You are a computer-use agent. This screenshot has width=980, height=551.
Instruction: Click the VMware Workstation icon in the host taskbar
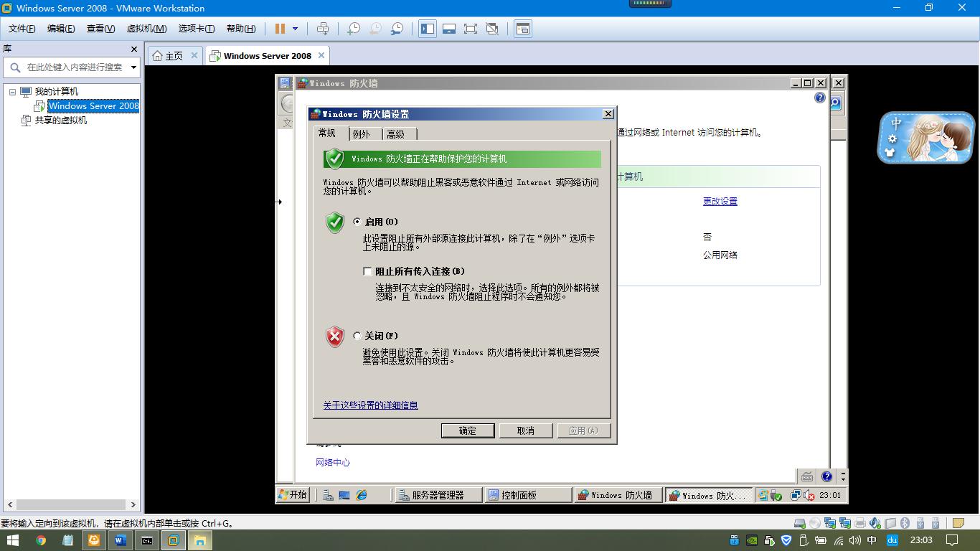pos(173,540)
